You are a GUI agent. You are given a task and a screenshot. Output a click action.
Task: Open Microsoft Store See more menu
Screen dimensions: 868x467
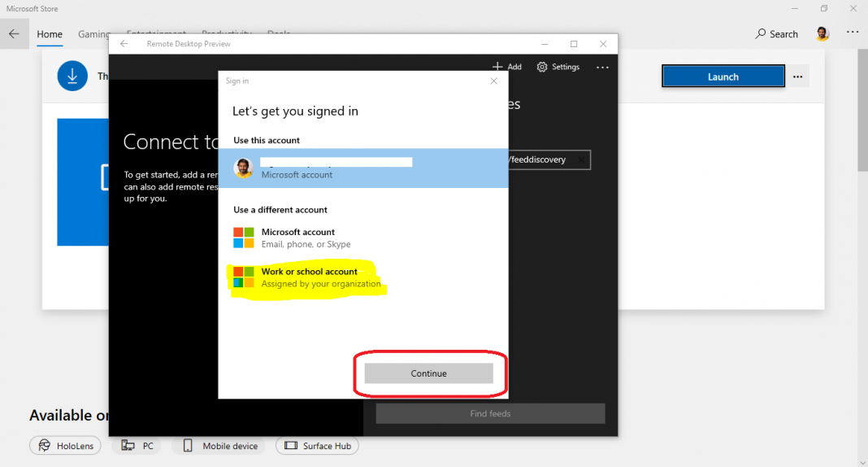(853, 32)
